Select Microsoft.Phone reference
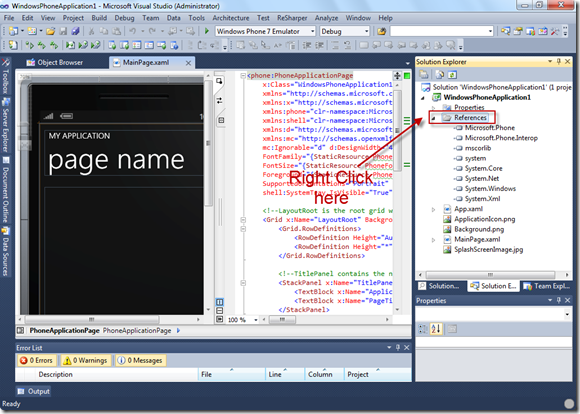 [490, 128]
